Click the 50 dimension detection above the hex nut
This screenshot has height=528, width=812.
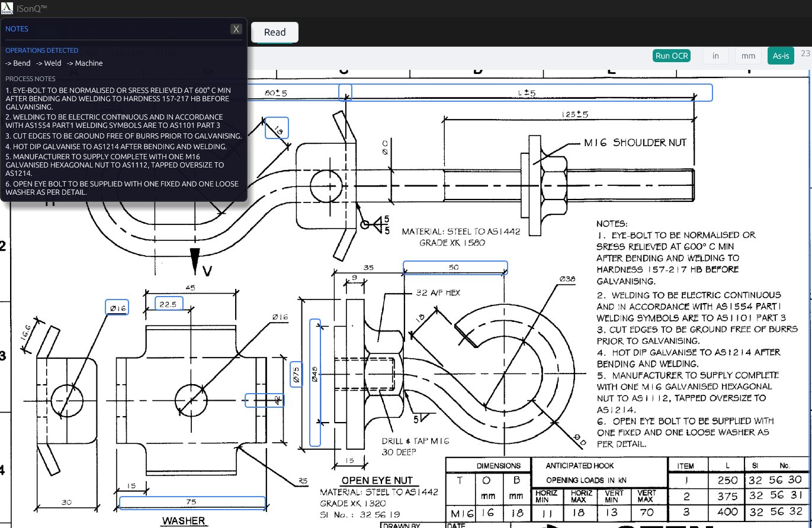pos(455,268)
